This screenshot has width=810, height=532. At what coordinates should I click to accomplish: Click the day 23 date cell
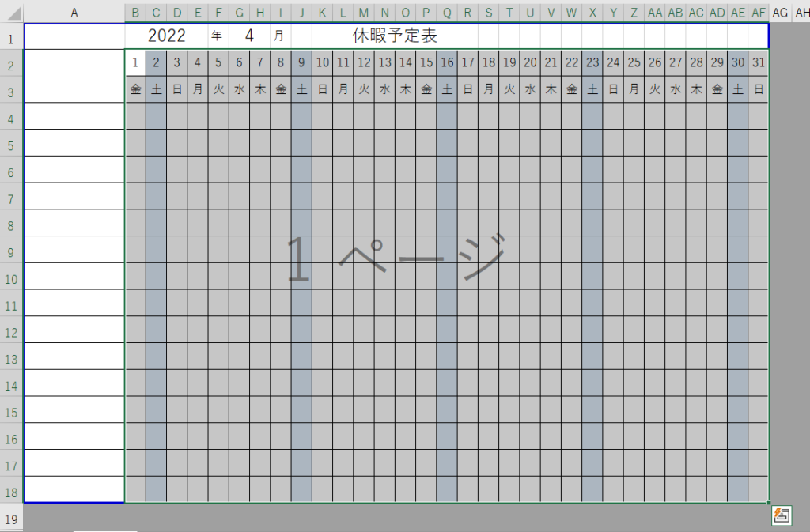coord(592,63)
